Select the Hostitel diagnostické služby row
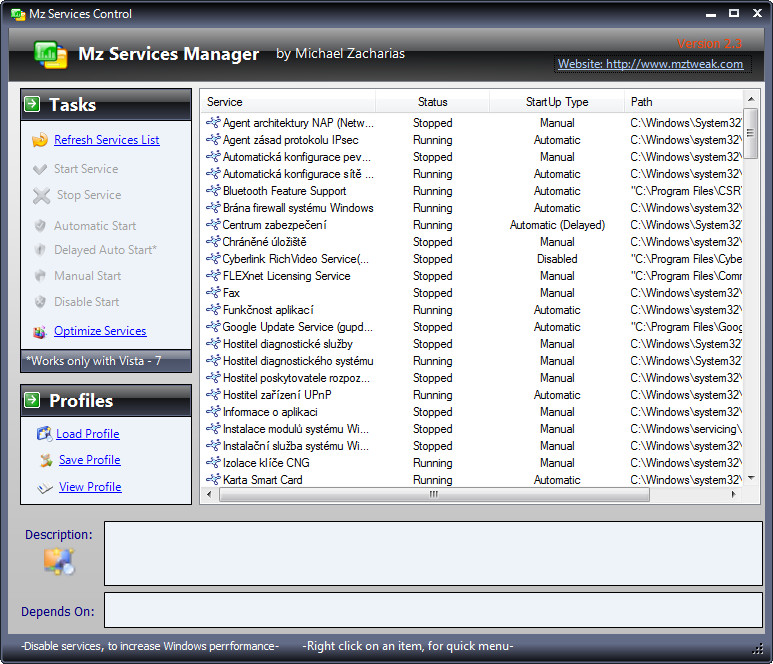Viewport: 773px width, 664px height. (x=473, y=344)
